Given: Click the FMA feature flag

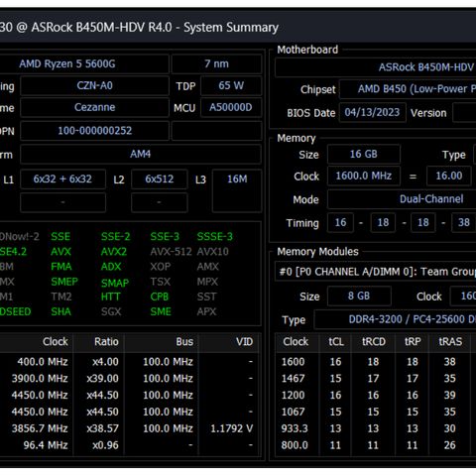Looking at the screenshot, I should click(61, 267).
